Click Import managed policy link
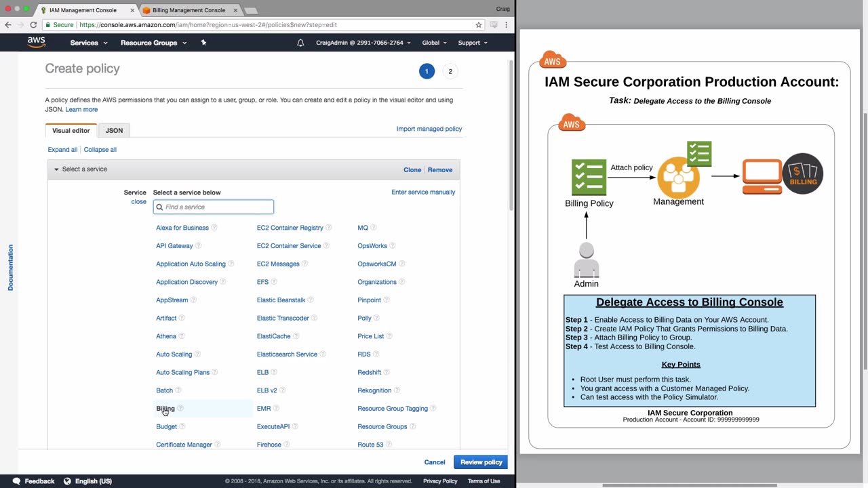Image resolution: width=868 pixels, height=488 pixels. [x=429, y=129]
